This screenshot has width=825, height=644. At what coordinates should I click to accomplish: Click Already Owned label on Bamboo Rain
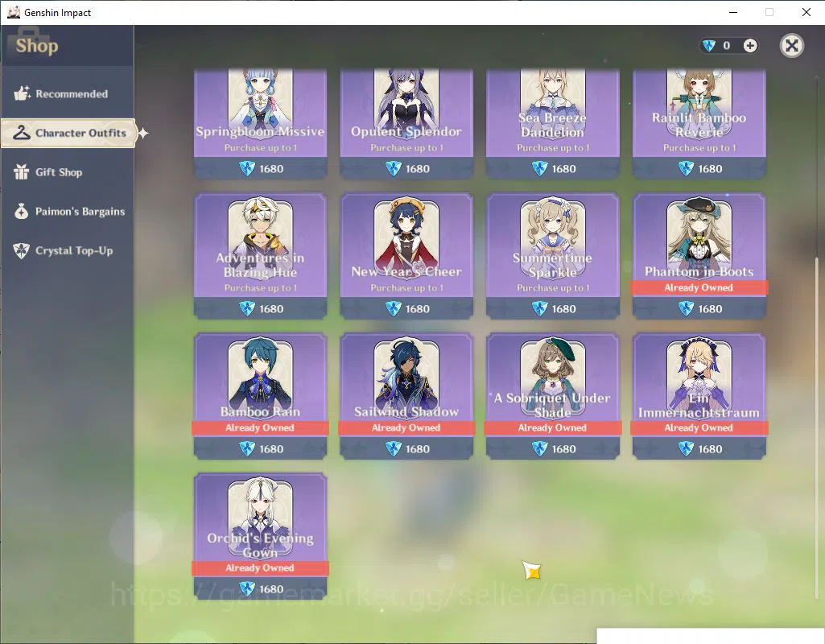pyautogui.click(x=260, y=427)
